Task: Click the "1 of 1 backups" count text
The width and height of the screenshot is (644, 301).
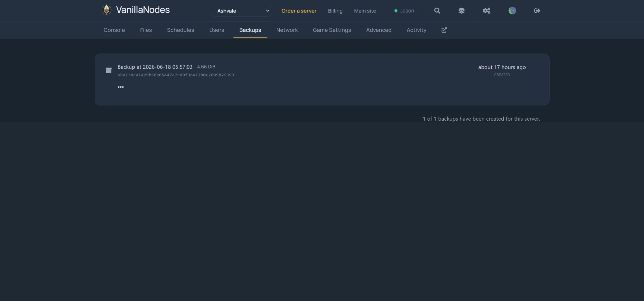Action: click(x=481, y=119)
